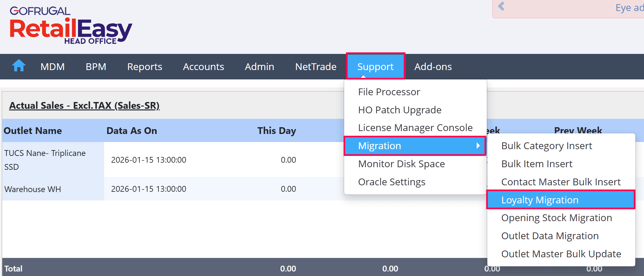Open the Reports menu
644x276 pixels.
coord(144,66)
